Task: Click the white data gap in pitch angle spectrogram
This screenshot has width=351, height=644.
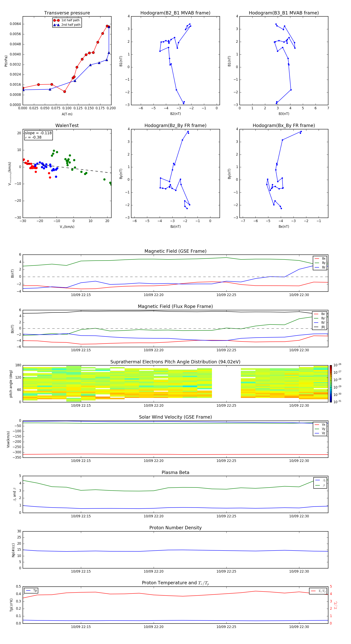Action: 226,384
